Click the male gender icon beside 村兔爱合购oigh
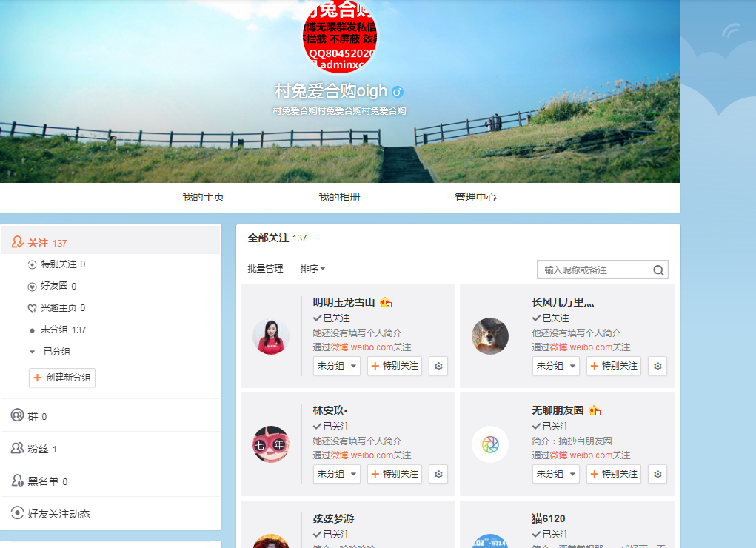This screenshot has width=756, height=548. click(396, 91)
